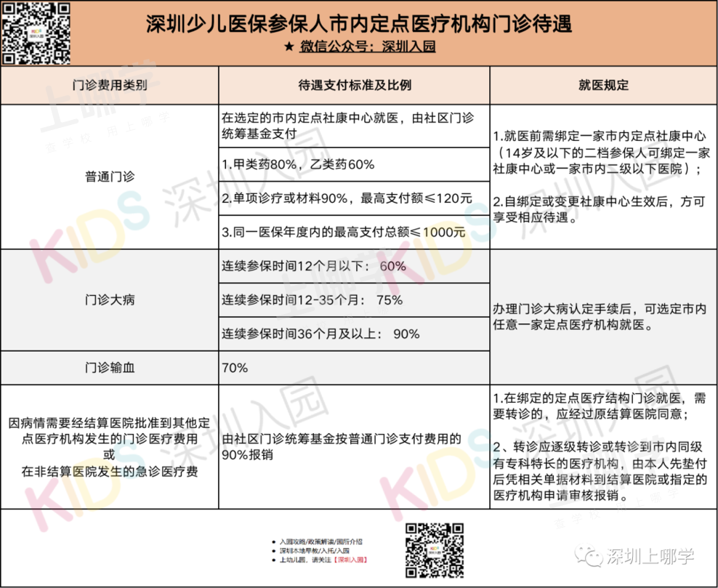The width and height of the screenshot is (718, 588).
Task: Click the QR code in the header corner
Action: 36,33
